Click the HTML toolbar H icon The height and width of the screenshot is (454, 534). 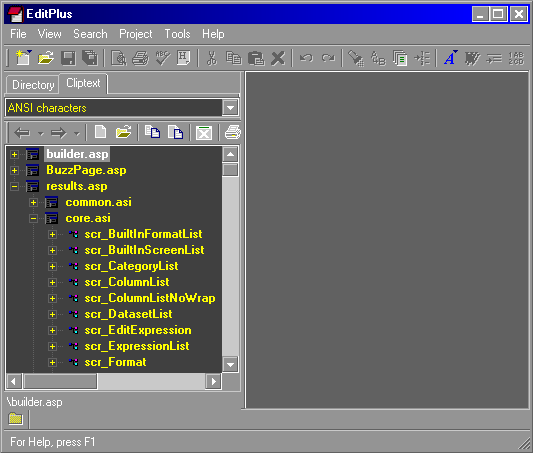[x=184, y=58]
